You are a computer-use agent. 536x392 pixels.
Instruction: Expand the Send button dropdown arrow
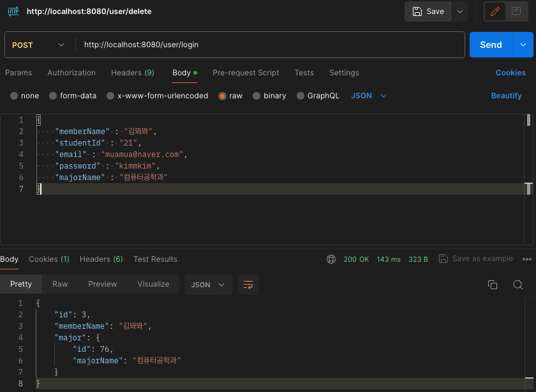(x=523, y=45)
